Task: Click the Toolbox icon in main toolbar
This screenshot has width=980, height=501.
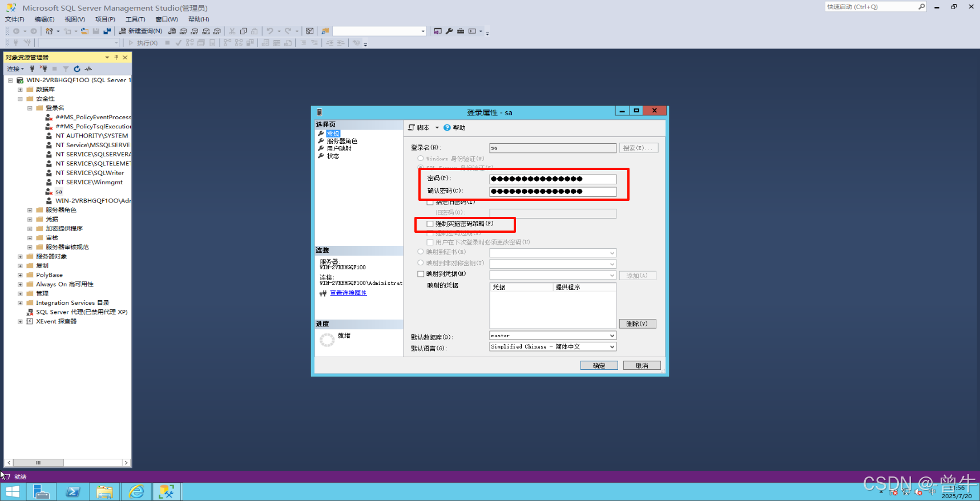Action: [461, 31]
